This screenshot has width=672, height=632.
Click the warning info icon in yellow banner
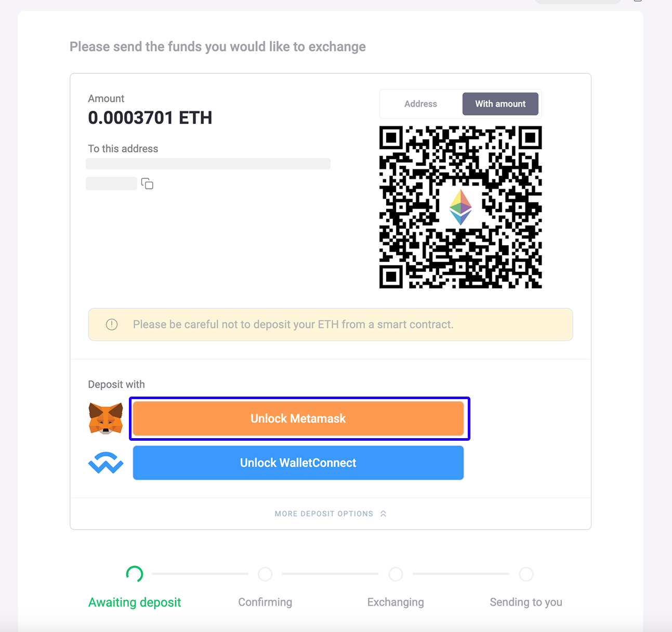tap(112, 325)
